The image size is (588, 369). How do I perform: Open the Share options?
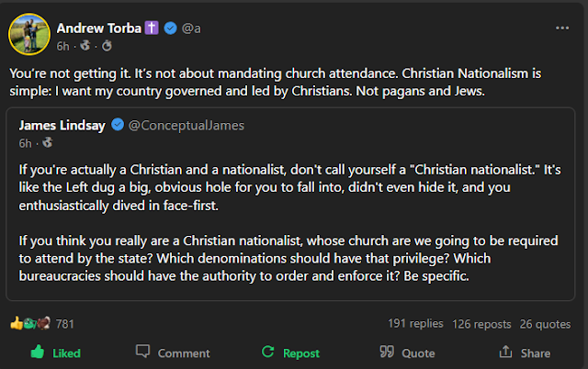(x=525, y=352)
